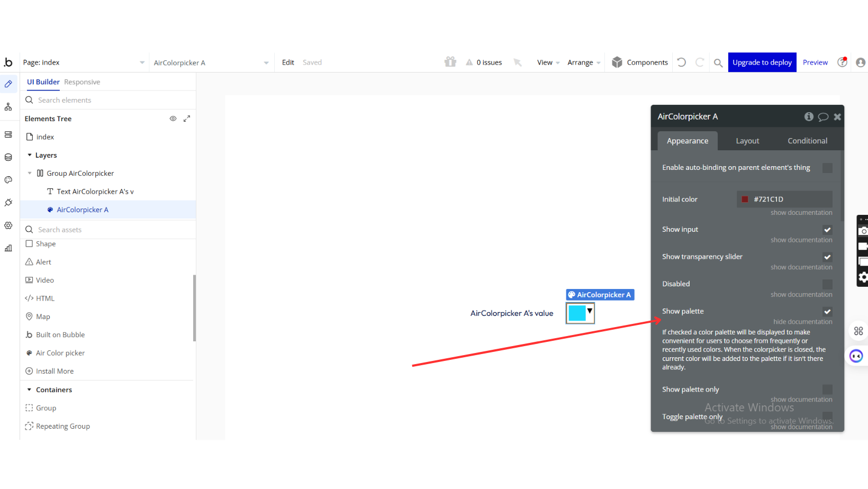This screenshot has width=868, height=489.
Task: Open the user account avatar icon
Action: [861, 62]
